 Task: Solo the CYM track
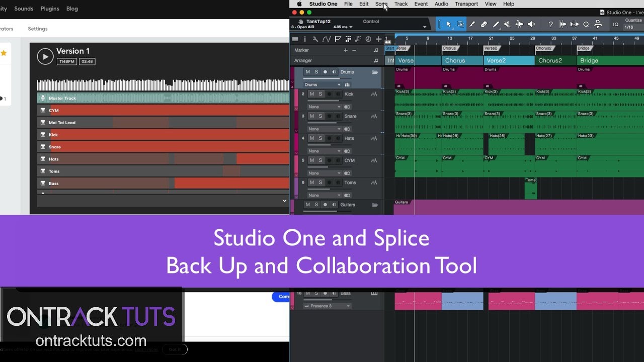click(320, 160)
